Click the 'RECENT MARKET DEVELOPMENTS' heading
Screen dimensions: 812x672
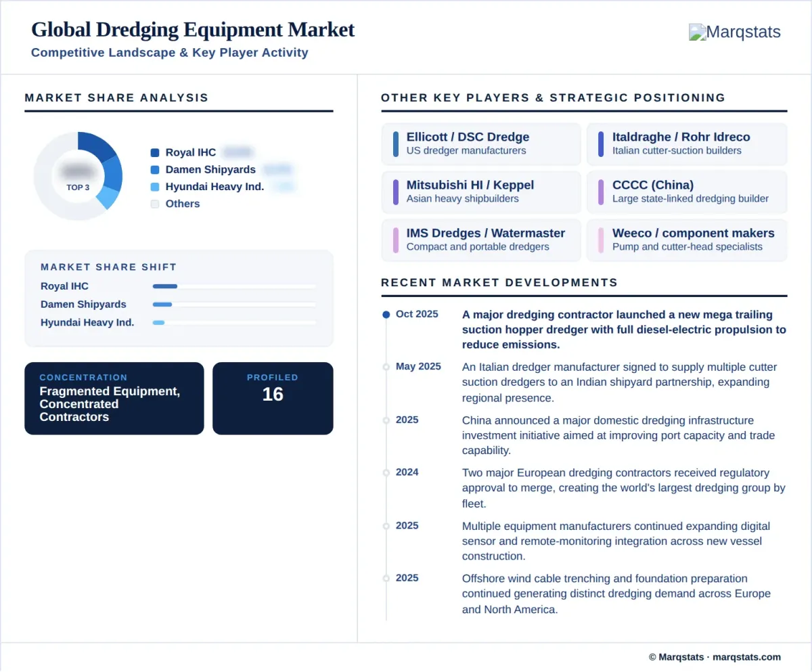tap(499, 282)
